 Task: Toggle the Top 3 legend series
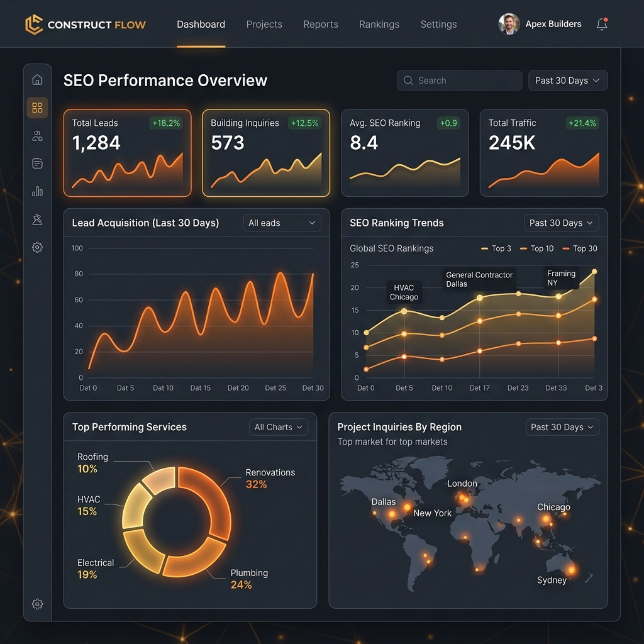[496, 248]
